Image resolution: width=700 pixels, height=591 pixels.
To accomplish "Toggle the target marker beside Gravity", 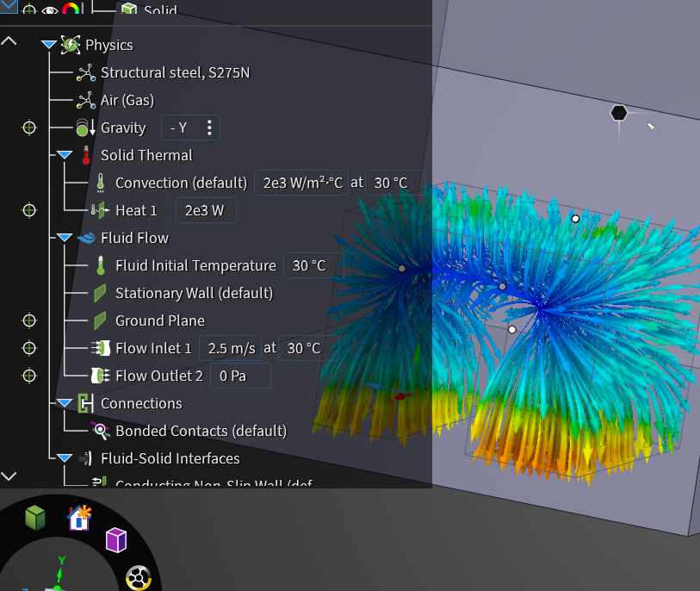I will pyautogui.click(x=29, y=128).
